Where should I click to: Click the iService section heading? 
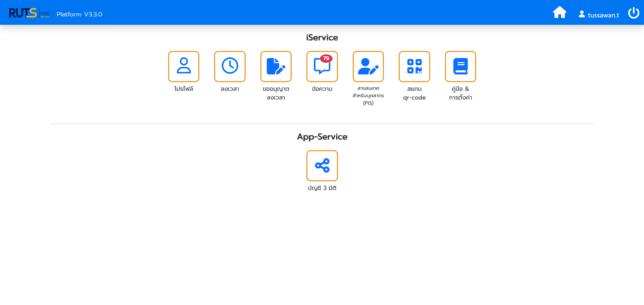click(322, 38)
